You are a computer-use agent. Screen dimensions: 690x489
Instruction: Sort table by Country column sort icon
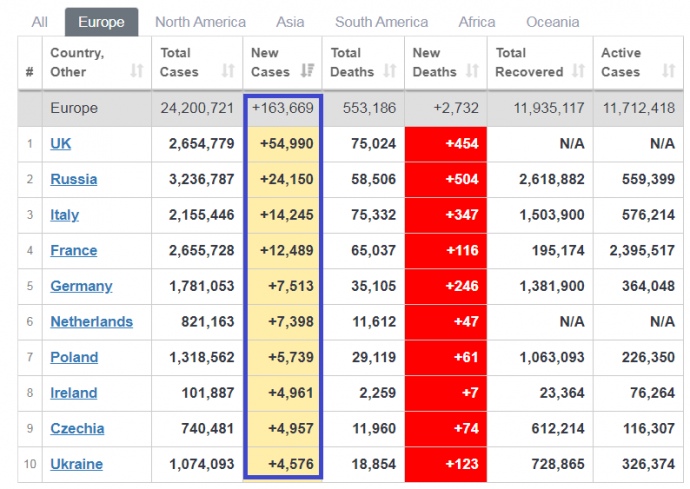point(137,72)
